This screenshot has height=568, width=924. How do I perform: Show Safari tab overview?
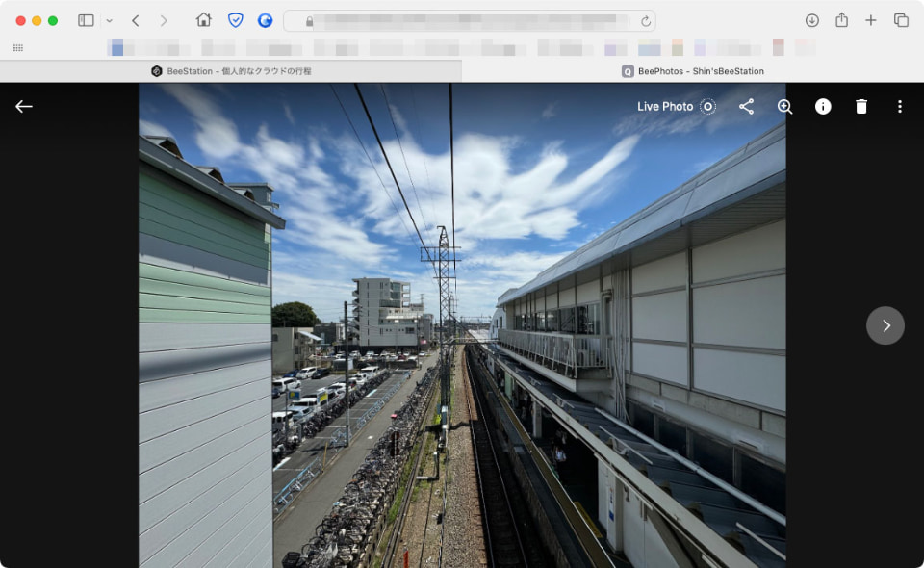pyautogui.click(x=901, y=20)
